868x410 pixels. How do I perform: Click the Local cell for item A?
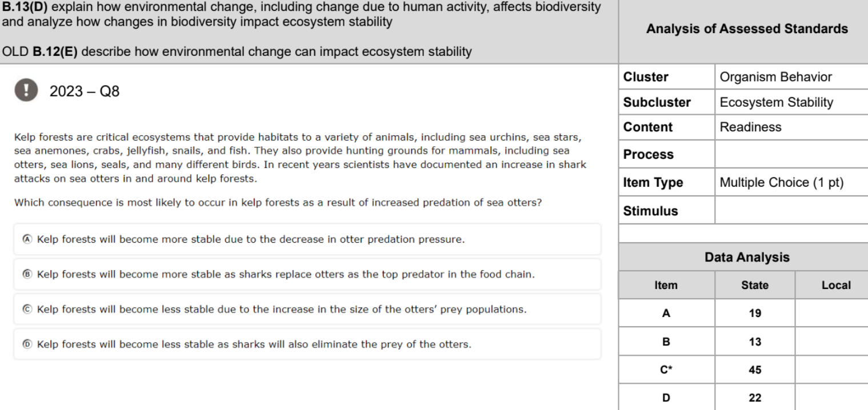832,313
